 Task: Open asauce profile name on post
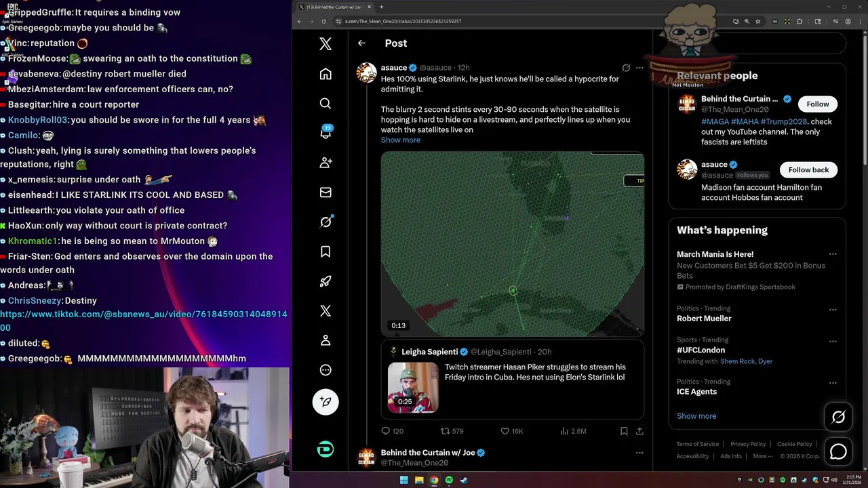pos(394,68)
